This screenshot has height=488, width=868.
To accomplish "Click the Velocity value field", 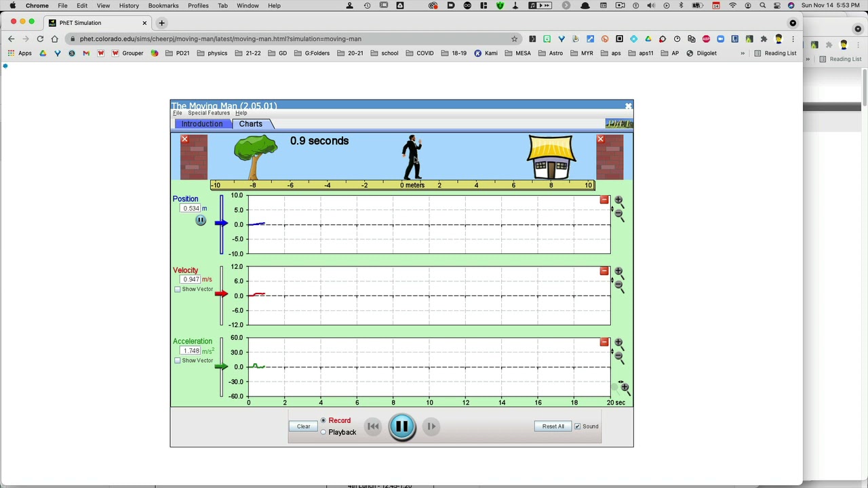I will coord(191,279).
